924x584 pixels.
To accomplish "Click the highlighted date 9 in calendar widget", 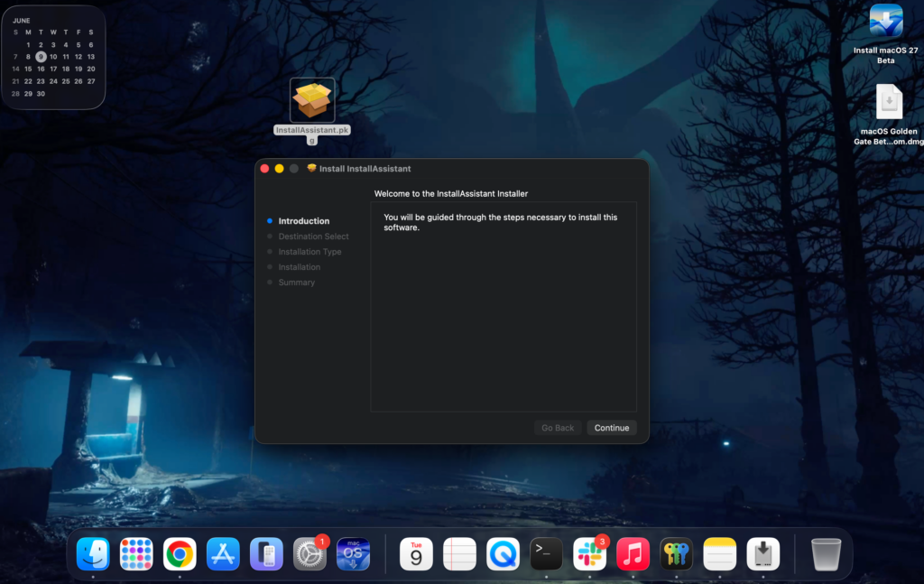I will (41, 57).
